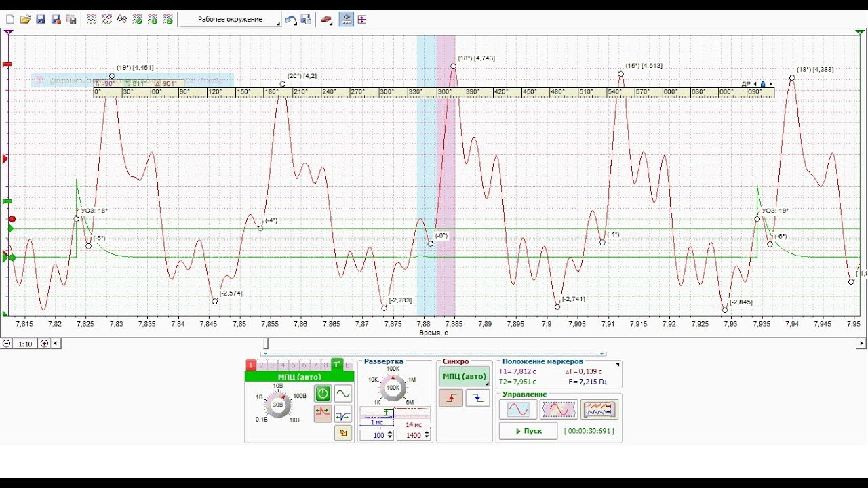The width and height of the screenshot is (868, 488).
Task: Click the 30В voltage range knob
Action: pos(277,405)
